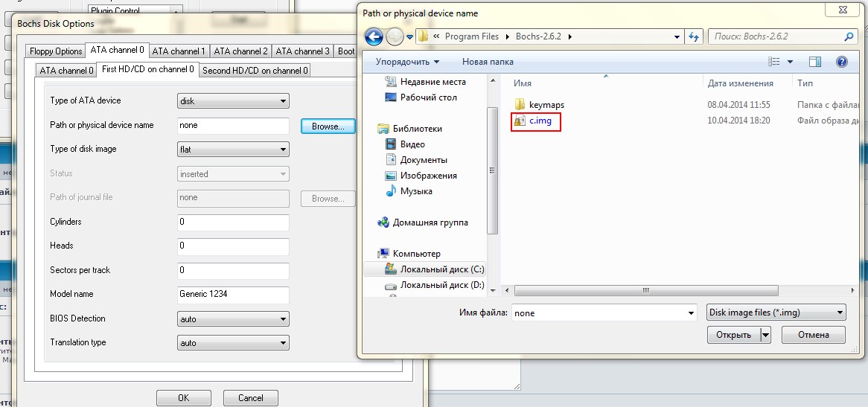Click OK in Bochs Disk Options

pyautogui.click(x=184, y=397)
